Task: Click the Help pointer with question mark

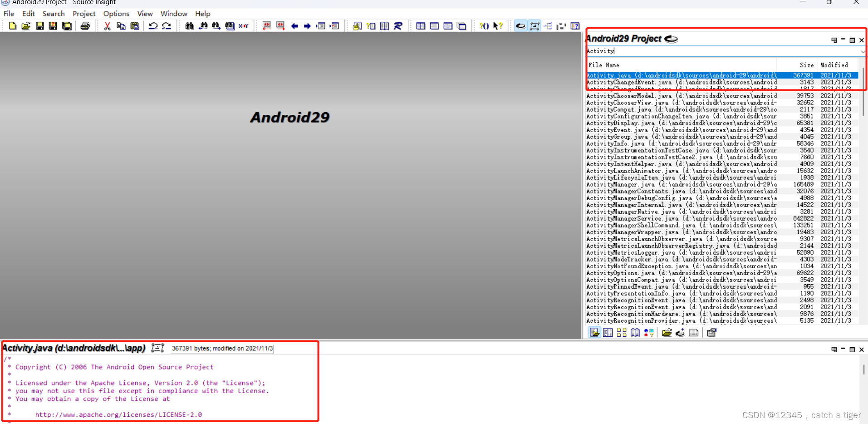Action: [498, 26]
